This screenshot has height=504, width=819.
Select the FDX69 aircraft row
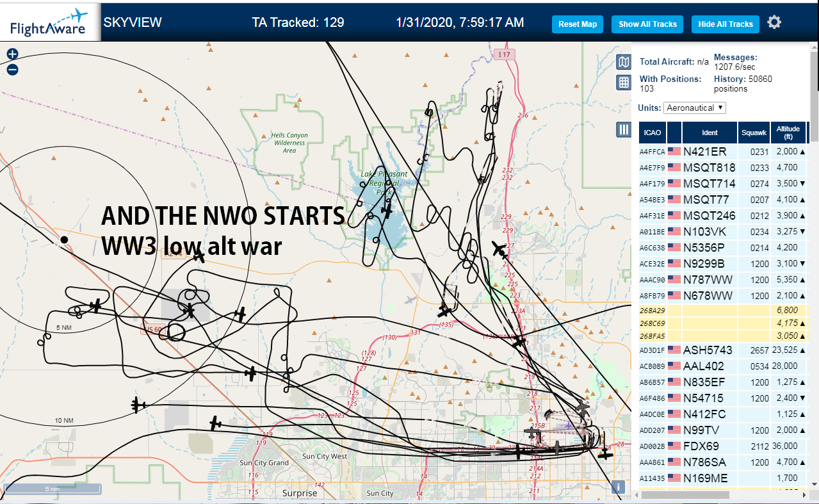click(723, 446)
